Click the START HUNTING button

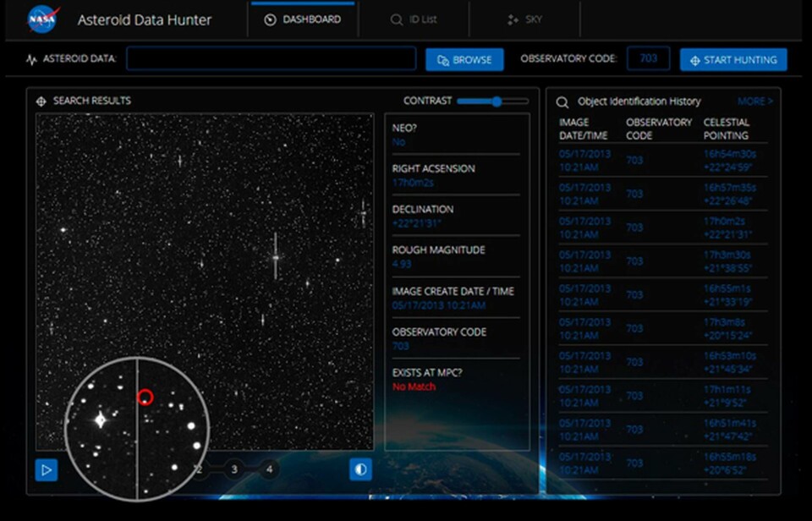tap(733, 59)
